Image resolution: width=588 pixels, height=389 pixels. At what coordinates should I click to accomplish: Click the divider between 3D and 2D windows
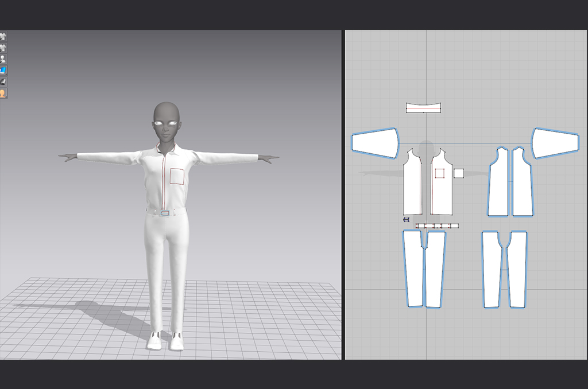tap(343, 195)
